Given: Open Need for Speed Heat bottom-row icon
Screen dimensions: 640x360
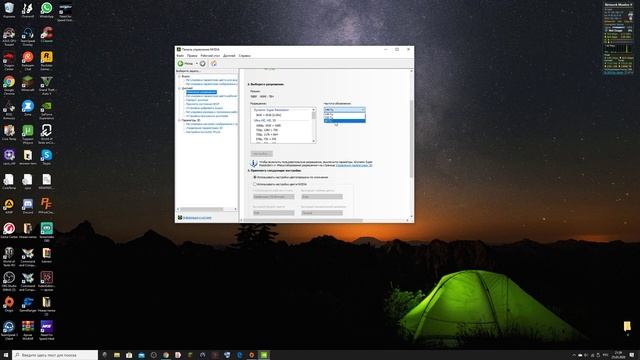Looking at the screenshot, I should tap(47, 330).
